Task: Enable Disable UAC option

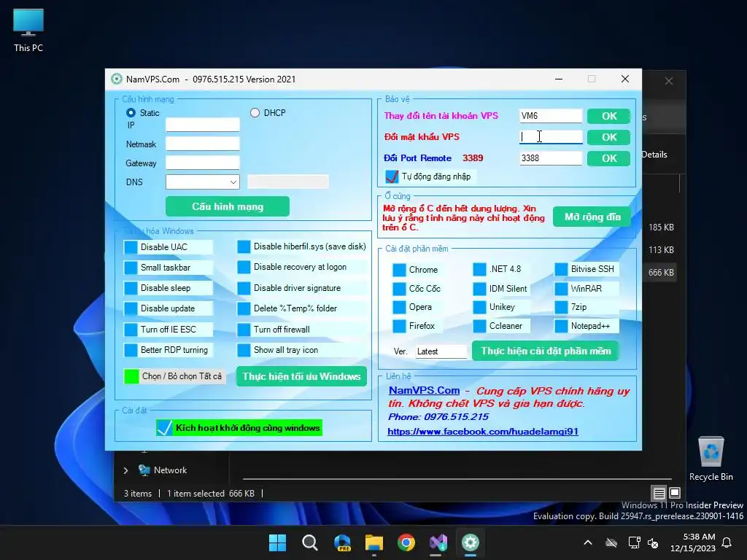Action: pos(131,247)
